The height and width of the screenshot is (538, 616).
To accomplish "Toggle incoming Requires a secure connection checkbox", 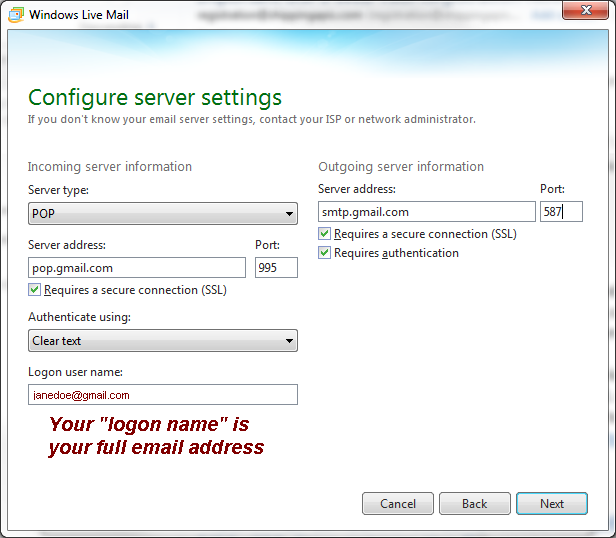I will tap(34, 290).
